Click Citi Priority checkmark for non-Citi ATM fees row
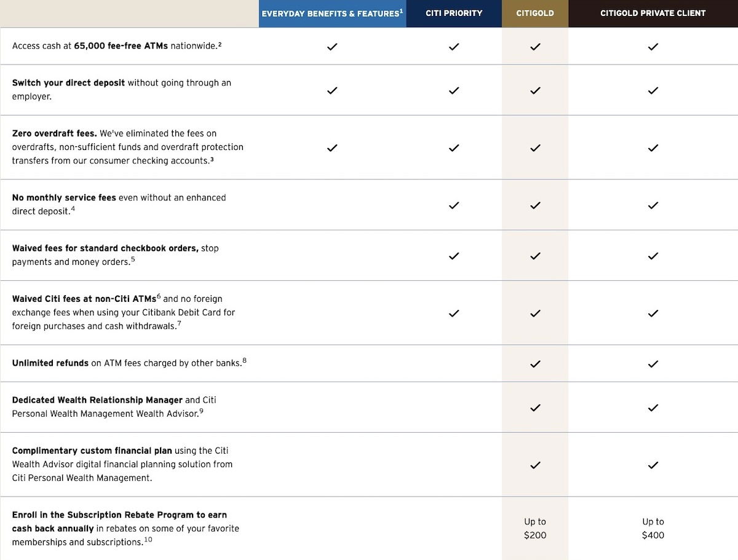Image resolution: width=738 pixels, height=560 pixels. pyautogui.click(x=454, y=313)
